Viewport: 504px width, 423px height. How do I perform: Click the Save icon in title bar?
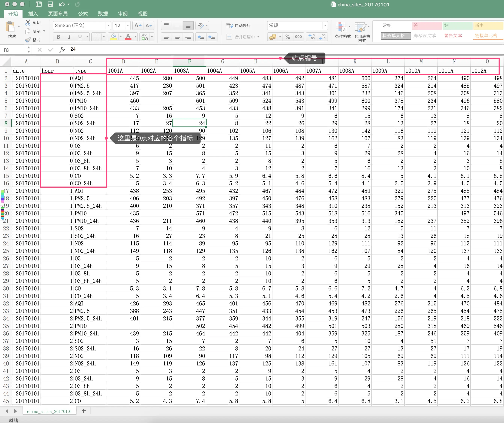[50, 4]
